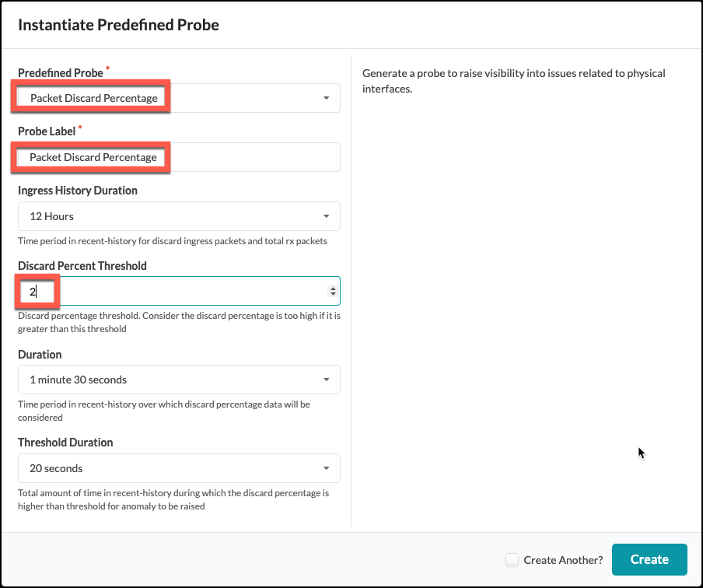Click the "Discard Percent Threshold" label
The width and height of the screenshot is (703, 588).
click(x=82, y=265)
